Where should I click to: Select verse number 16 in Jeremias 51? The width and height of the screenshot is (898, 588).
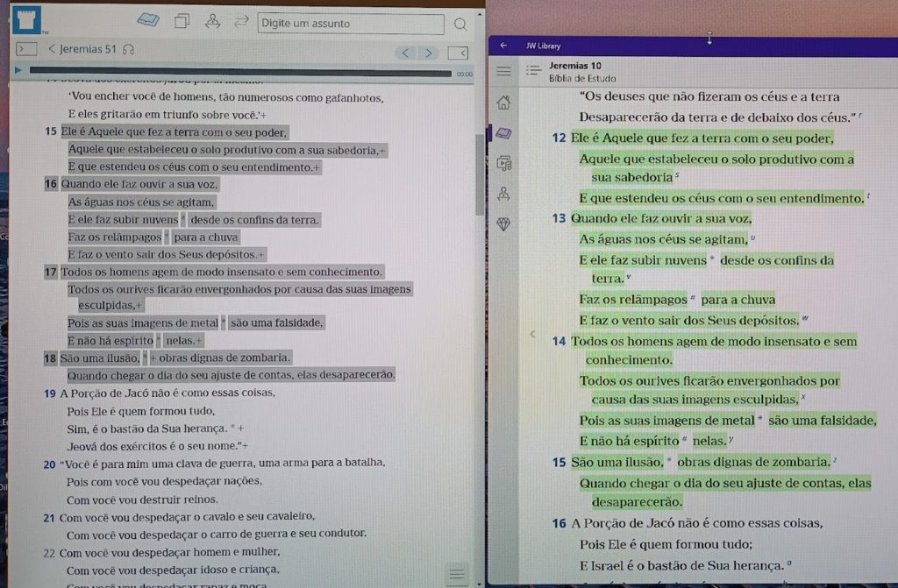(x=50, y=184)
